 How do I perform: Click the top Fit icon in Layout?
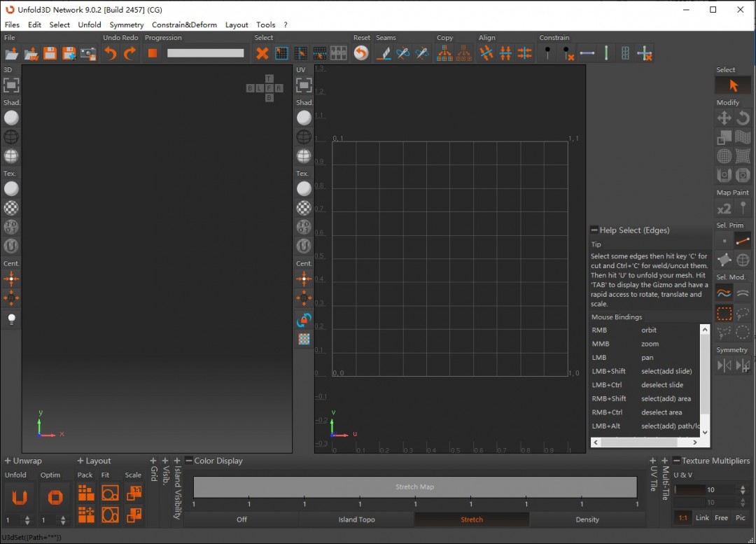tap(111, 494)
